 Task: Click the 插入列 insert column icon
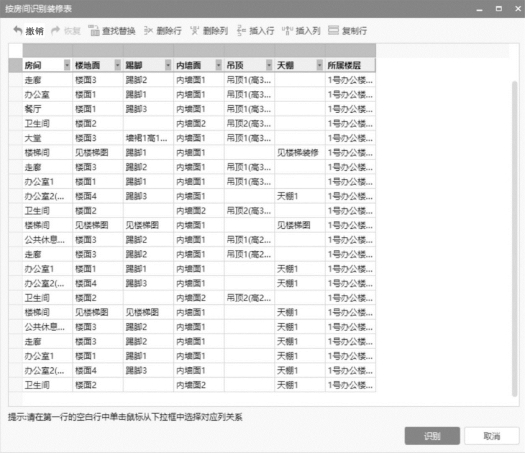(x=287, y=31)
